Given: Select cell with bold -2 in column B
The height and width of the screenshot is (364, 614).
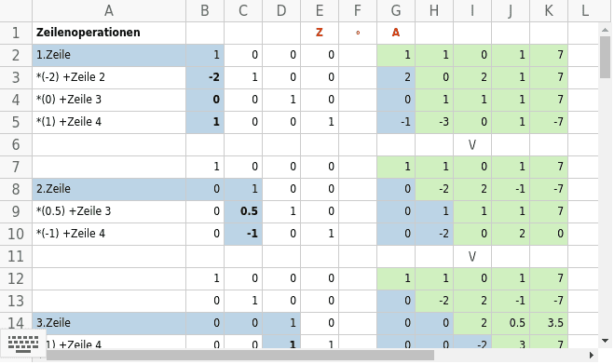Looking at the screenshot, I should (205, 77).
